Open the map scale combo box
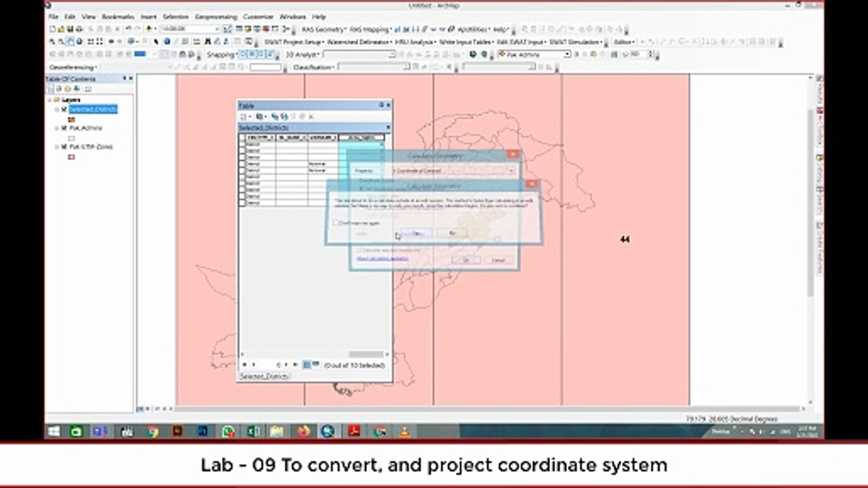Image resolution: width=868 pixels, height=488 pixels. [x=191, y=29]
